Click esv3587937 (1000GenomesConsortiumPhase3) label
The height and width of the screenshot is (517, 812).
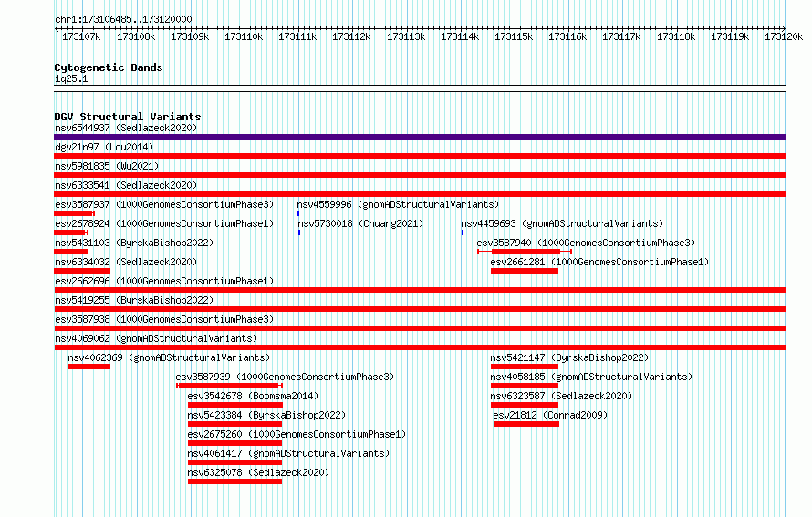(x=164, y=204)
